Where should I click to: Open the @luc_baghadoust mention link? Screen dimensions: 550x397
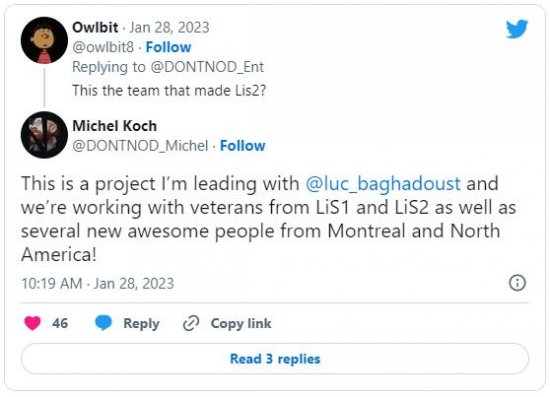383,184
